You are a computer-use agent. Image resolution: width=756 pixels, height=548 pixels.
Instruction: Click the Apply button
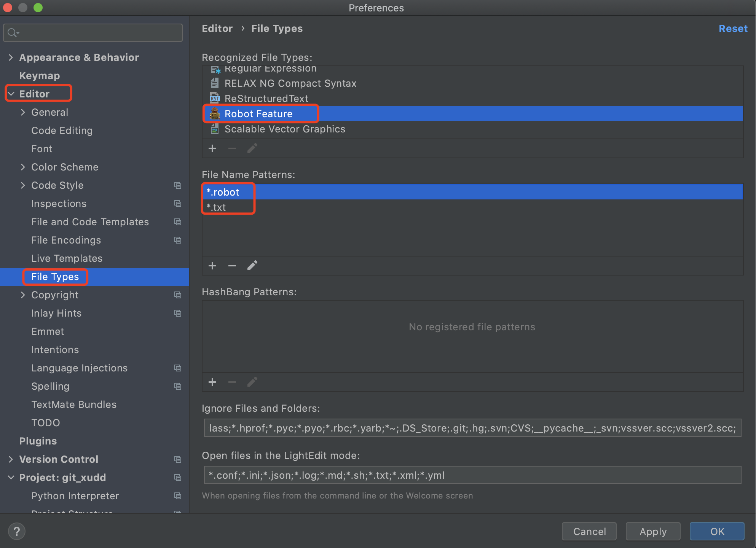coord(653,531)
